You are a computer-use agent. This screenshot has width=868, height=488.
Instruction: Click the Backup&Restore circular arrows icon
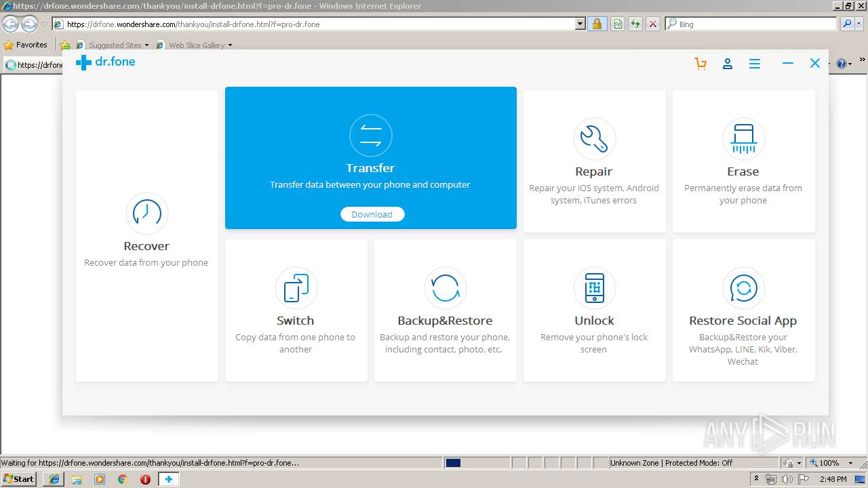[446, 288]
